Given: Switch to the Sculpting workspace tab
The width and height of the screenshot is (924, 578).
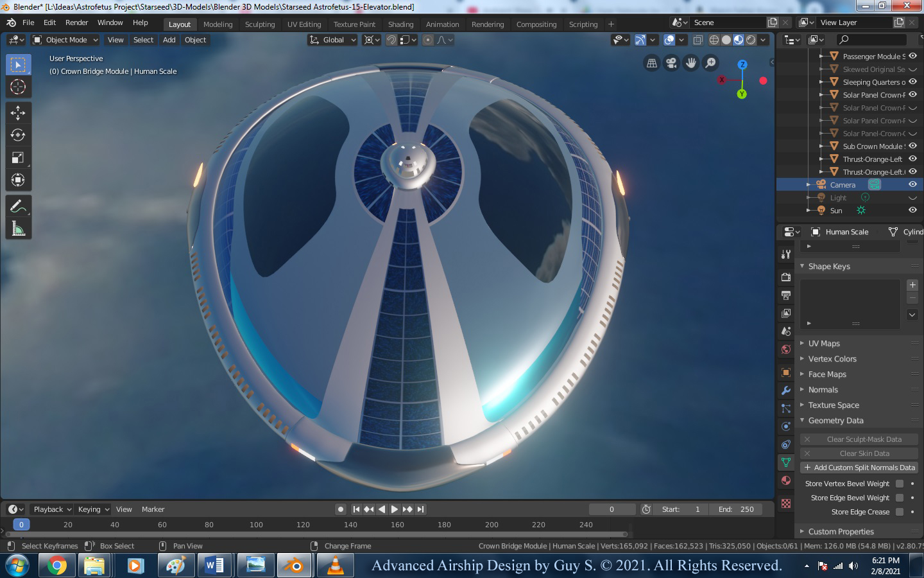Looking at the screenshot, I should (x=260, y=24).
